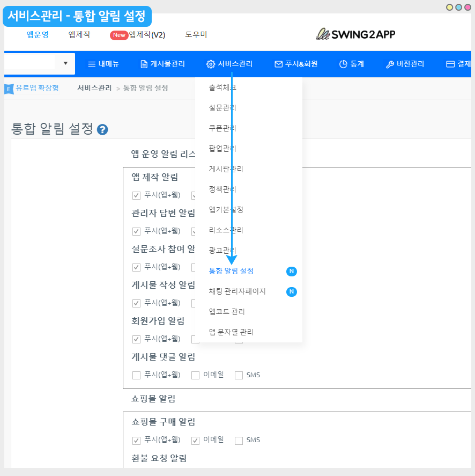Select 통합 알림 설정 from dropdown menu
Screen dimensions: 475x476
point(231,271)
